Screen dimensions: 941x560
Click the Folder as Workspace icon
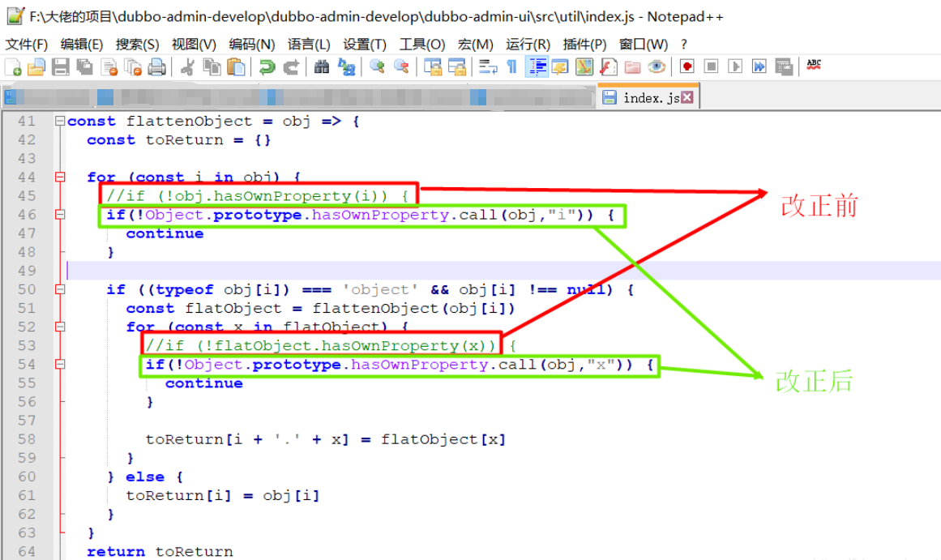pos(632,66)
